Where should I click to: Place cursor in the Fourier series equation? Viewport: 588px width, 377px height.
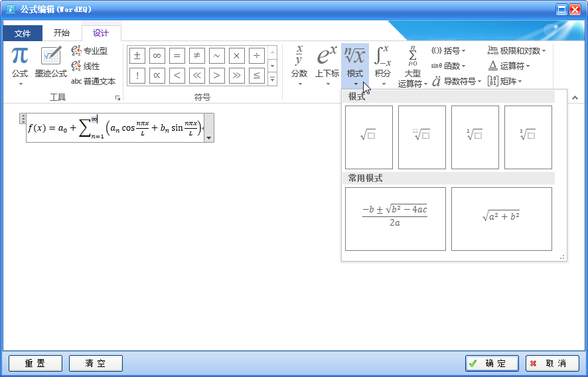(x=115, y=128)
